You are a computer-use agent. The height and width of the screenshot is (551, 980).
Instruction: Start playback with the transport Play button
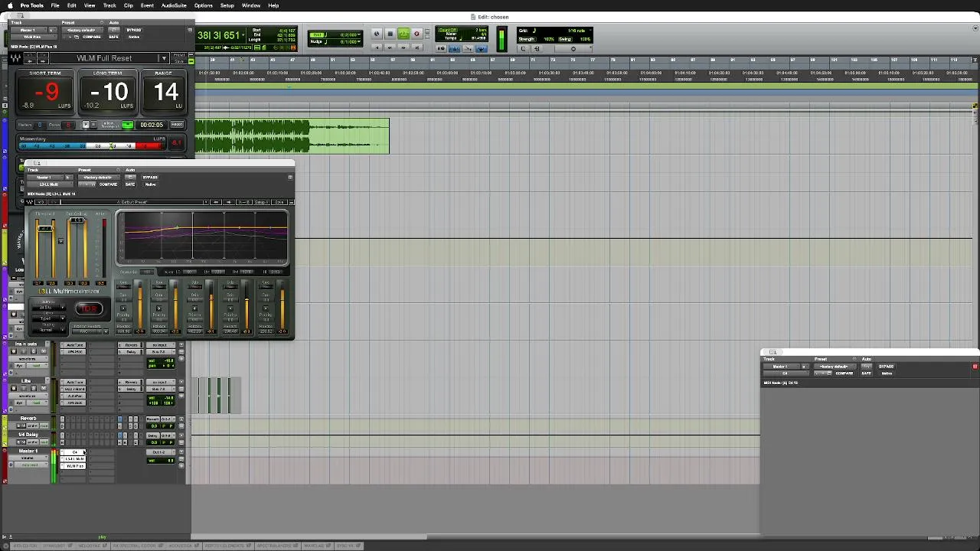click(403, 34)
